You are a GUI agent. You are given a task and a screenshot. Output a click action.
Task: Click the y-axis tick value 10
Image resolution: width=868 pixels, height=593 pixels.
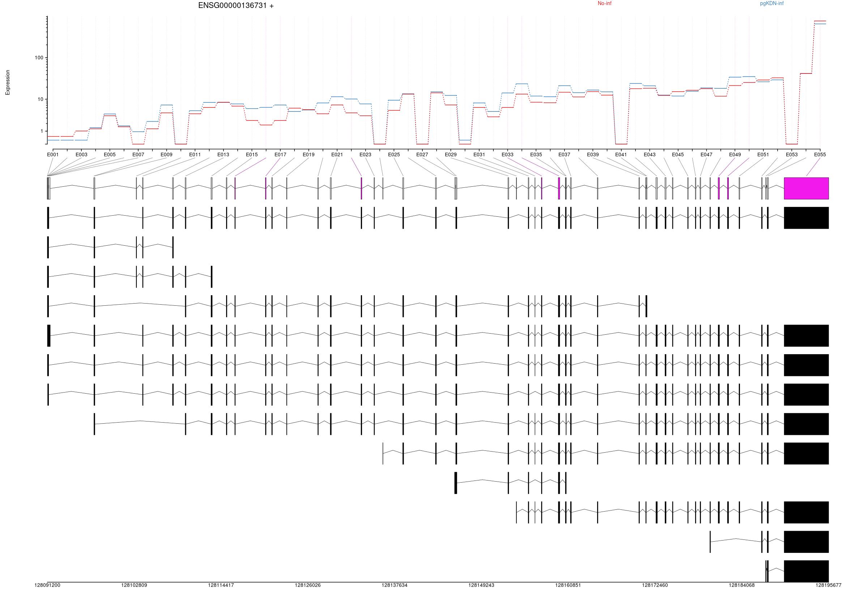[x=41, y=99]
